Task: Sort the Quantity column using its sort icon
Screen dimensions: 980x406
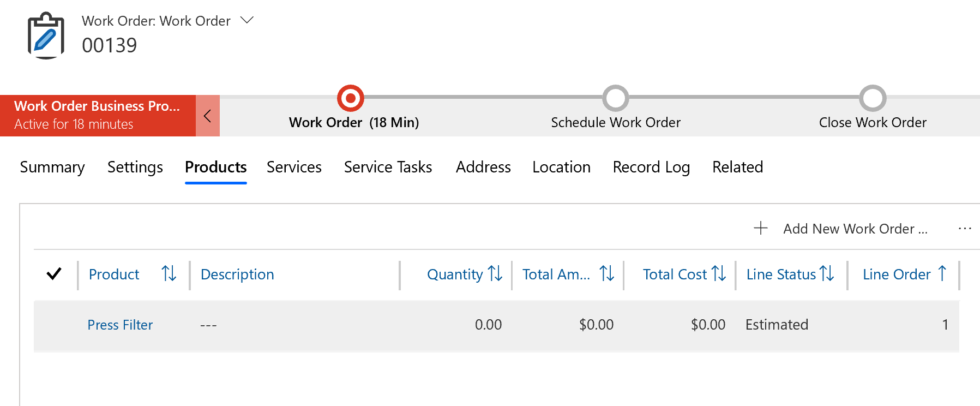Action: 495,274
